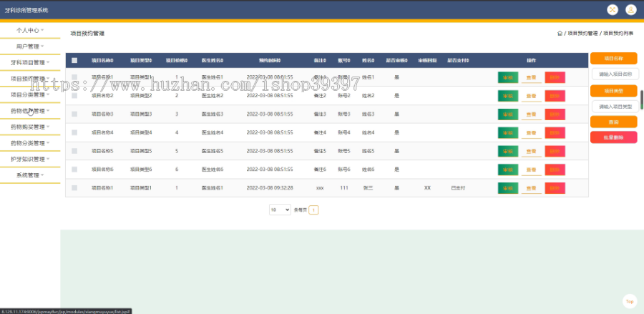The height and width of the screenshot is (314, 644).
Task: Go to pagination page 1
Action: [x=313, y=210]
